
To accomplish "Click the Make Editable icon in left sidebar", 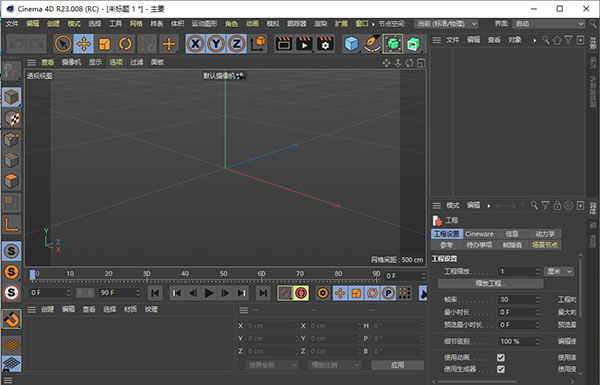I will coord(11,71).
